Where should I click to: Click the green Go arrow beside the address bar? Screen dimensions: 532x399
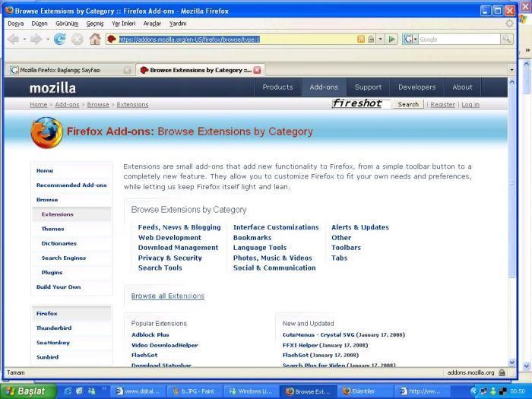pyautogui.click(x=392, y=39)
